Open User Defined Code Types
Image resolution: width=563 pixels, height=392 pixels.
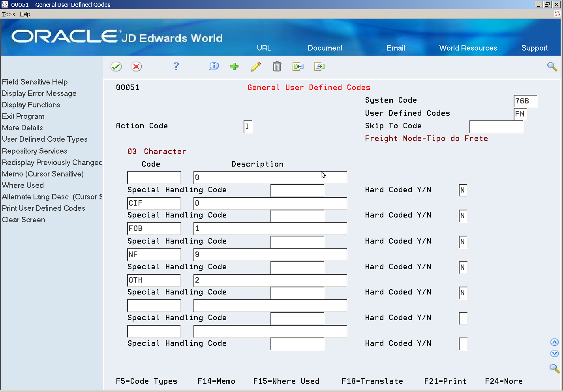point(45,139)
